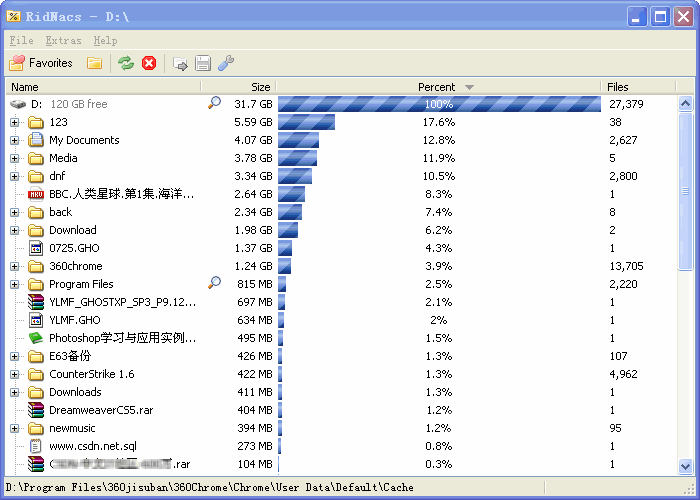Click the scrollbar down arrow
This screenshot has width=700, height=500.
685,466
